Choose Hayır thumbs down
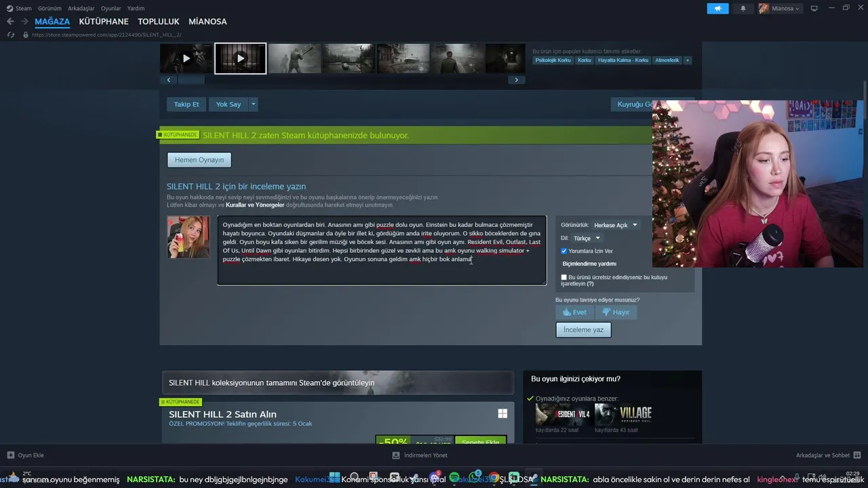Screen dimensions: 868x488 (x=616, y=312)
